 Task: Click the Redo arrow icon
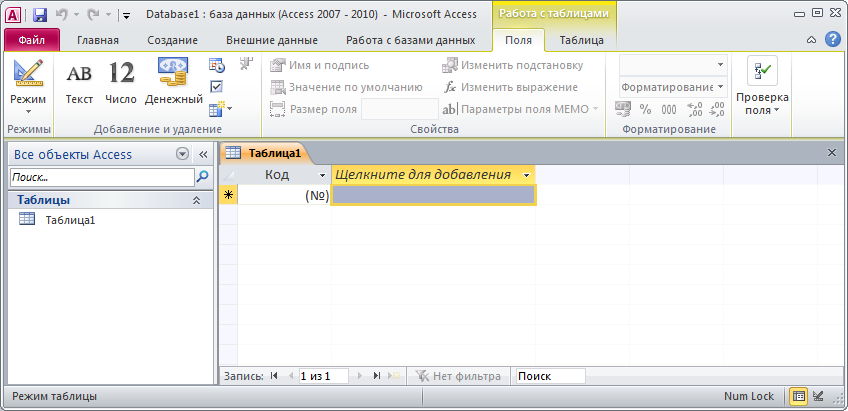tap(94, 15)
